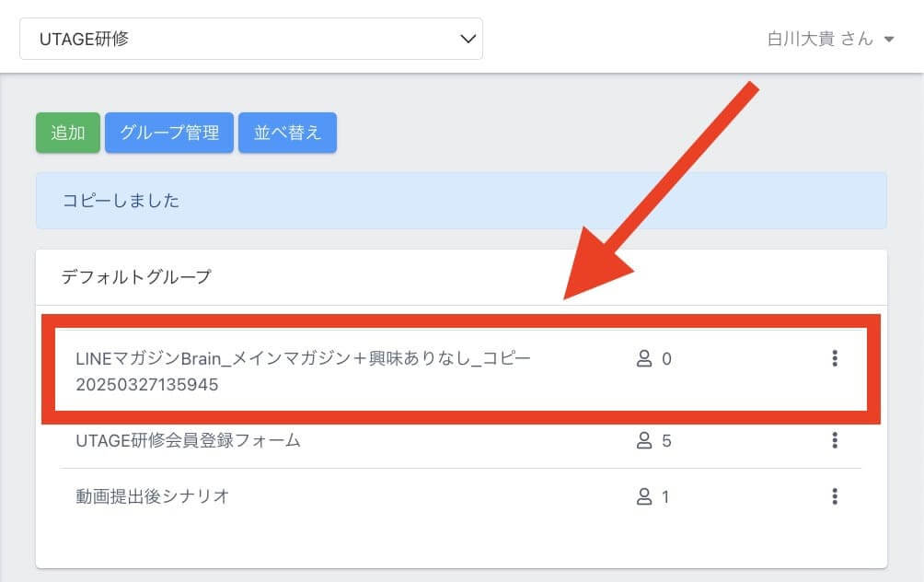Screen dimensions: 924x582
Task: Click the デフォルトグループ header text
Action: [136, 276]
